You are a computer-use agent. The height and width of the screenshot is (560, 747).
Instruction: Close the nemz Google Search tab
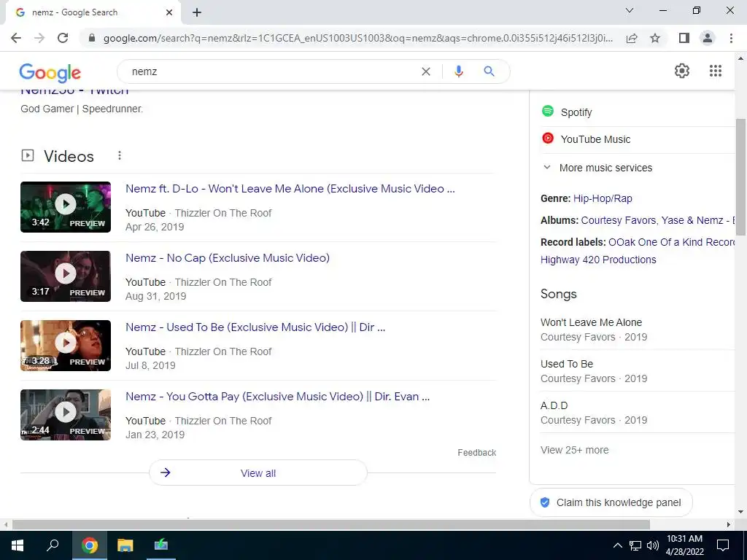point(169,12)
